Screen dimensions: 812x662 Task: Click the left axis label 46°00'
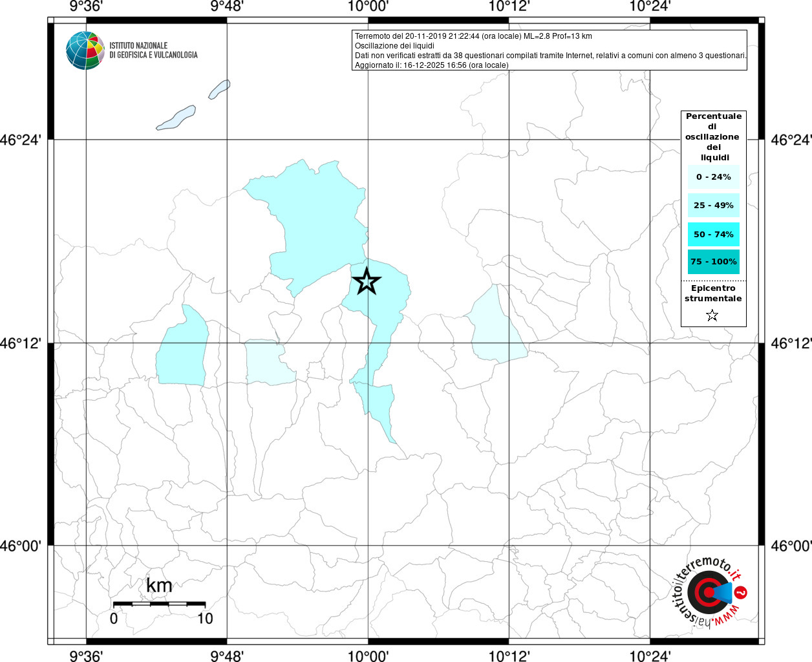point(20,546)
